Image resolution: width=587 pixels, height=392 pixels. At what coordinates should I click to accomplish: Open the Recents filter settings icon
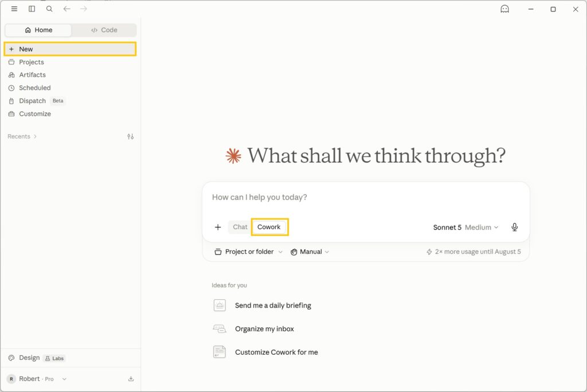[130, 136]
